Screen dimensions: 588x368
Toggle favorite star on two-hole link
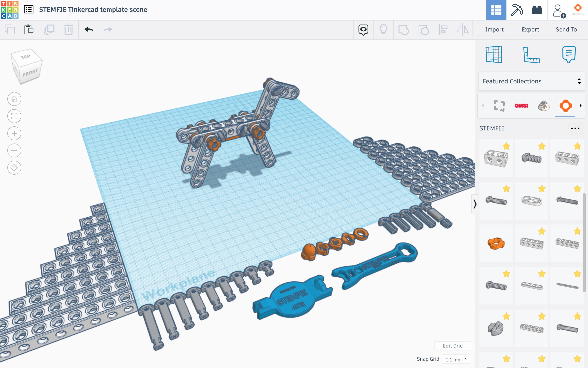pyautogui.click(x=542, y=189)
